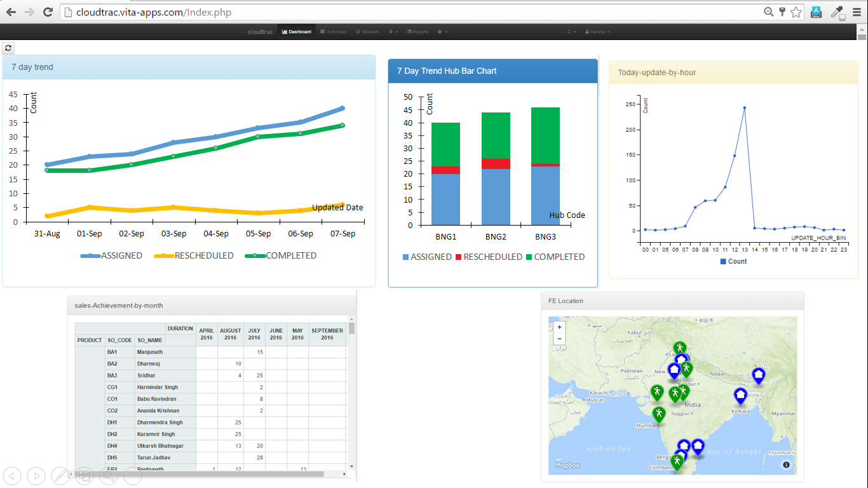Expand the Harsha user dropdown
This screenshot has height=488, width=868.
(597, 31)
